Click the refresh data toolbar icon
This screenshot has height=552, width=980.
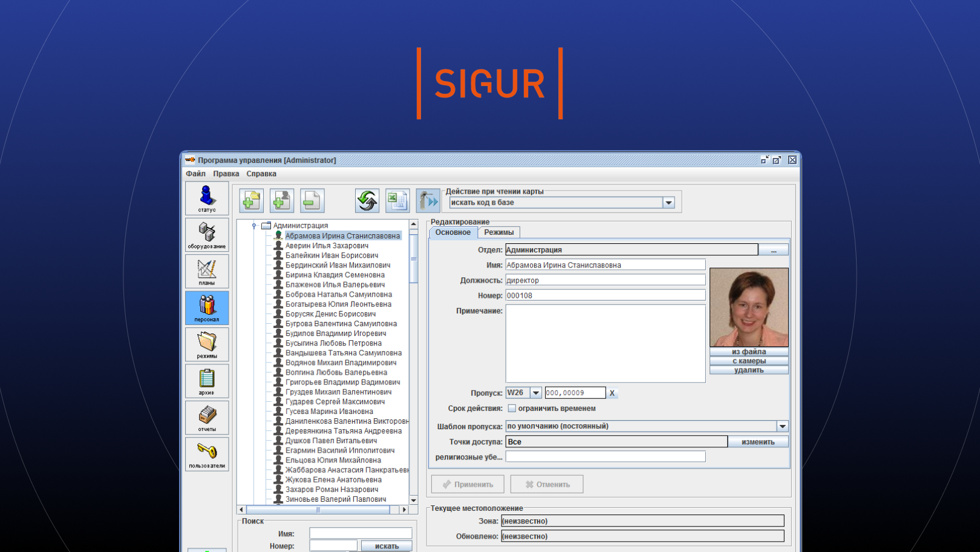[x=367, y=200]
